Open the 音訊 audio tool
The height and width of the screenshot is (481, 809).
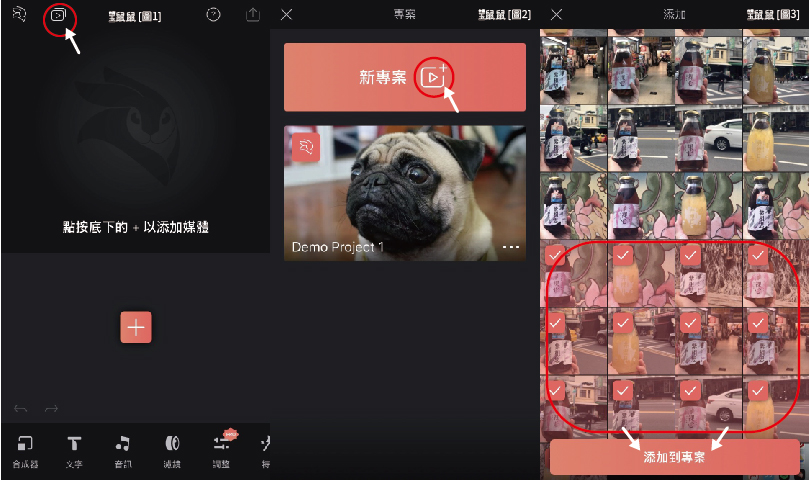[x=123, y=451]
